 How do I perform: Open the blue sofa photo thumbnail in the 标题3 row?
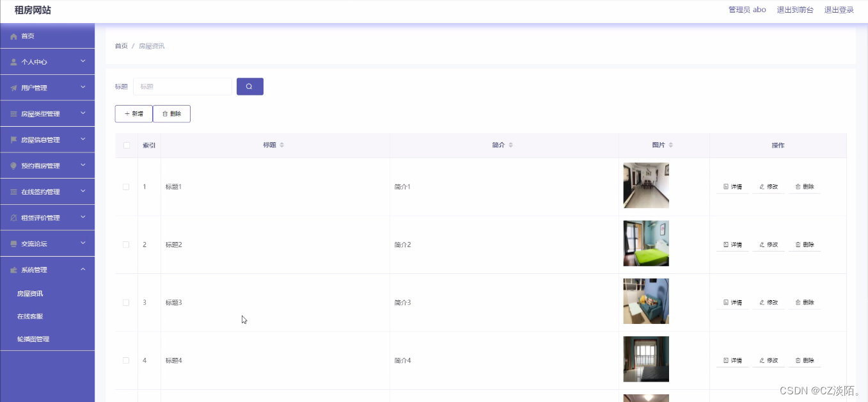(646, 301)
